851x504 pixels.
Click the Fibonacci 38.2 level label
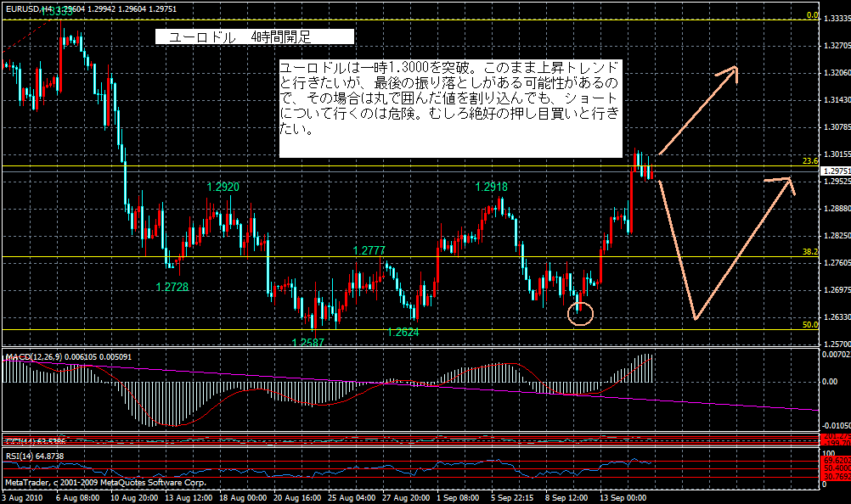pos(810,252)
